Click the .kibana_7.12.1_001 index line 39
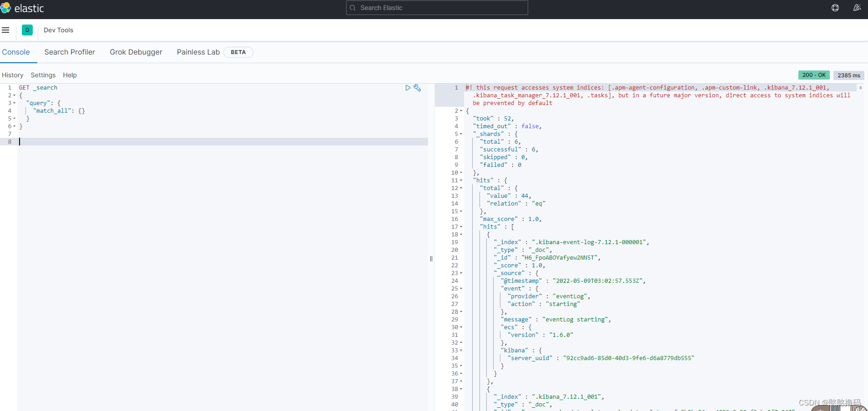The image size is (868, 411). [x=549, y=397]
